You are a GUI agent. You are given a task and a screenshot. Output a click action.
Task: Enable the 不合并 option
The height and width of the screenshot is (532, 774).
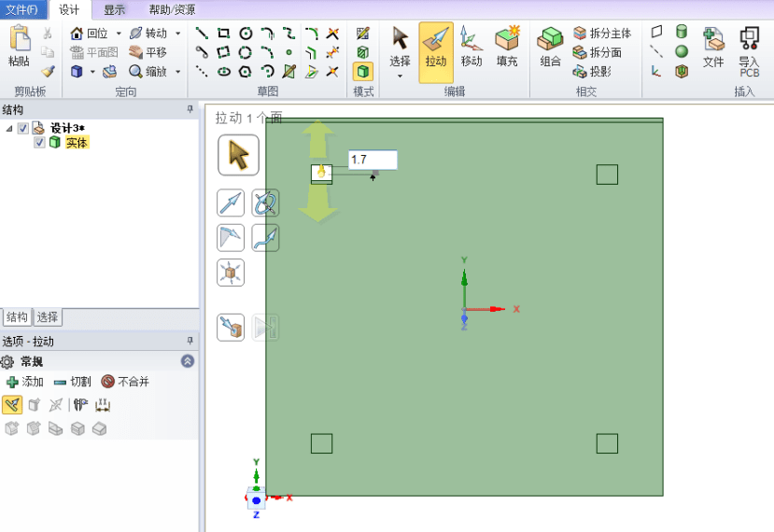(125, 382)
